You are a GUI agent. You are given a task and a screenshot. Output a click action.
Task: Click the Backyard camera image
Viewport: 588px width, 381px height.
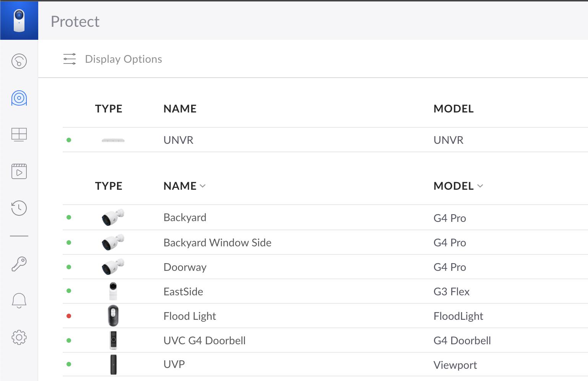113,217
